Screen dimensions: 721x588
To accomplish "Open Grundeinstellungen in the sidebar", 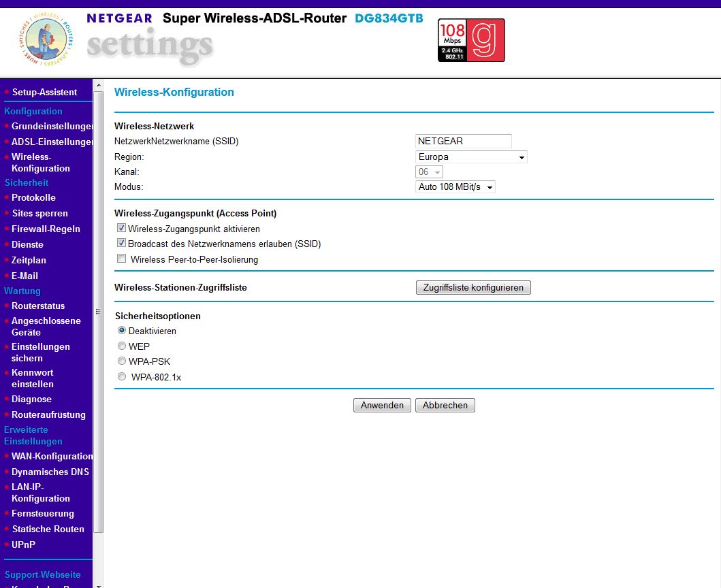I will (52, 126).
